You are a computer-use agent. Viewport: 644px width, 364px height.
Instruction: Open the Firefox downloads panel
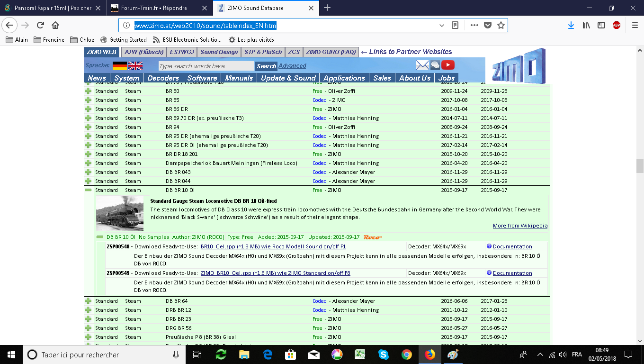[x=571, y=26]
